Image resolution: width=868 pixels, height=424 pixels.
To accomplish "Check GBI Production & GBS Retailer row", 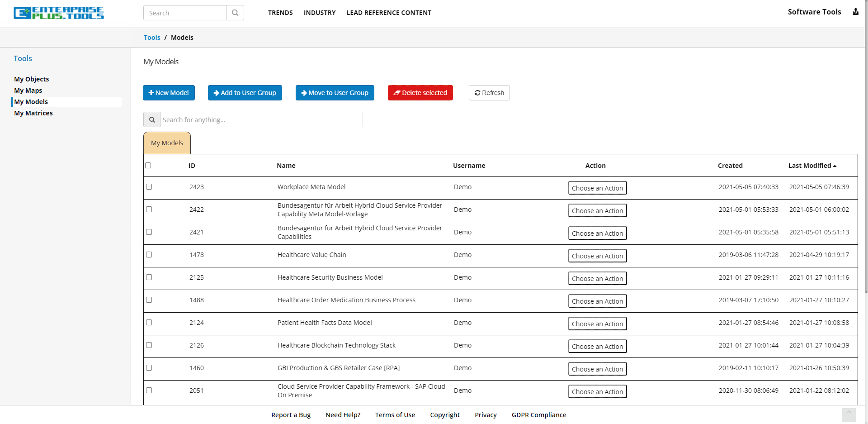I will tap(149, 367).
